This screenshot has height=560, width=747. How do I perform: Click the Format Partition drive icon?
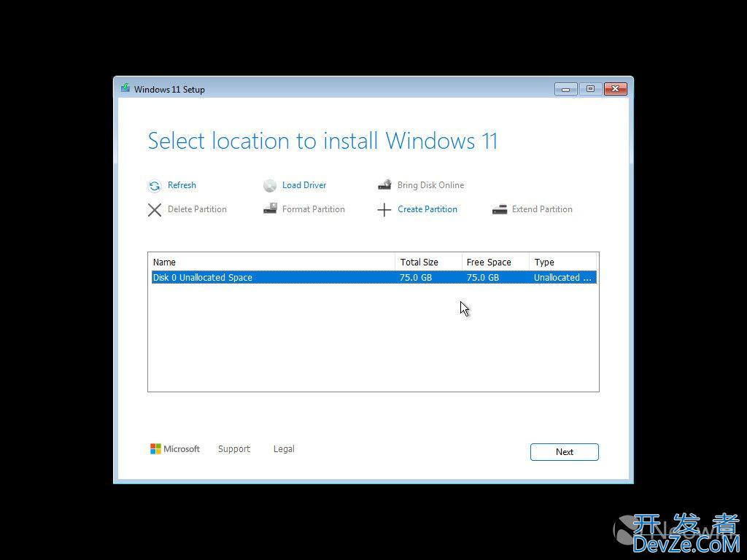coord(270,209)
